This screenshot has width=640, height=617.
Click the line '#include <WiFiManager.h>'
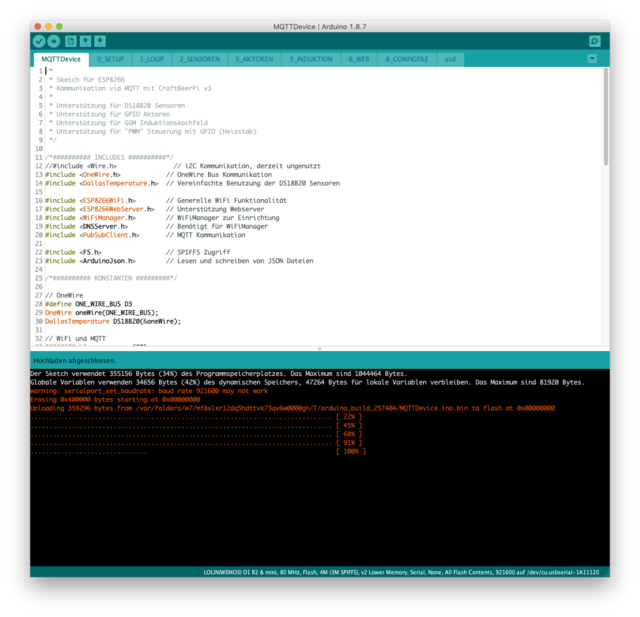pyautogui.click(x=90, y=218)
